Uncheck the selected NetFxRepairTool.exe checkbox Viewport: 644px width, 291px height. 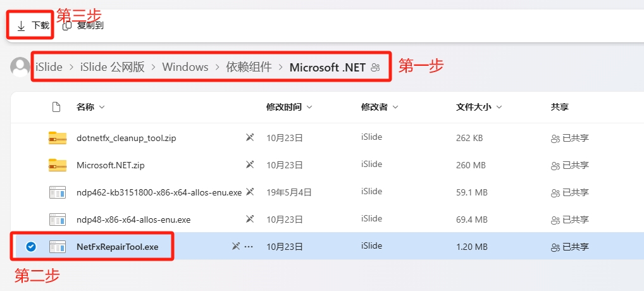(31, 246)
